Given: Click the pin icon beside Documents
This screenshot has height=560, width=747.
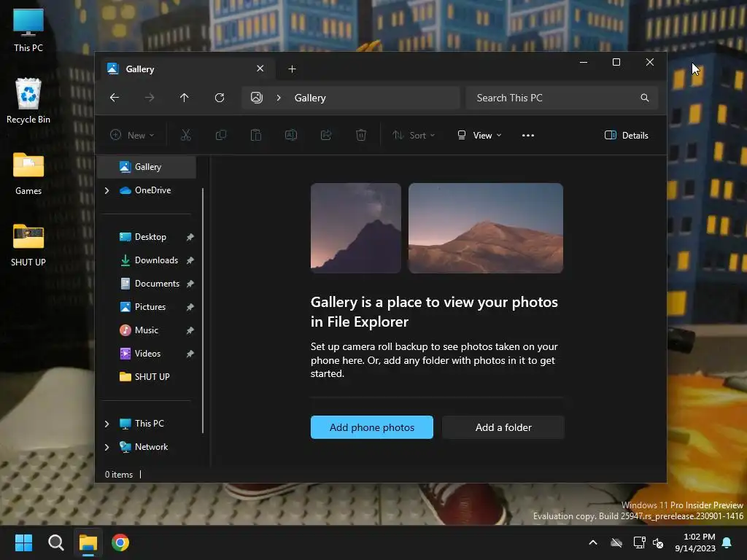Looking at the screenshot, I should click(190, 284).
